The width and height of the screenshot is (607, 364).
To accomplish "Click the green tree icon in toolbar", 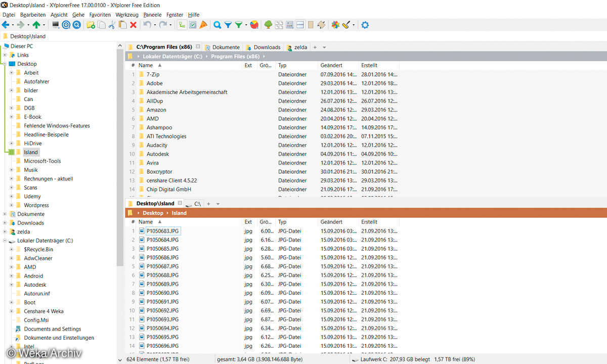I will click(269, 25).
